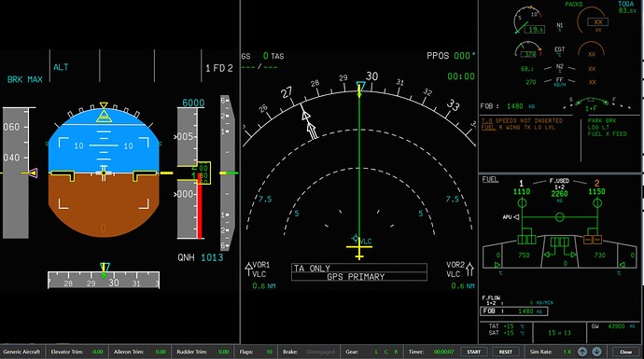Click the 'FUEL X FEED' memo
Image resolution: width=644 pixels, height=359 pixels.
[608, 133]
